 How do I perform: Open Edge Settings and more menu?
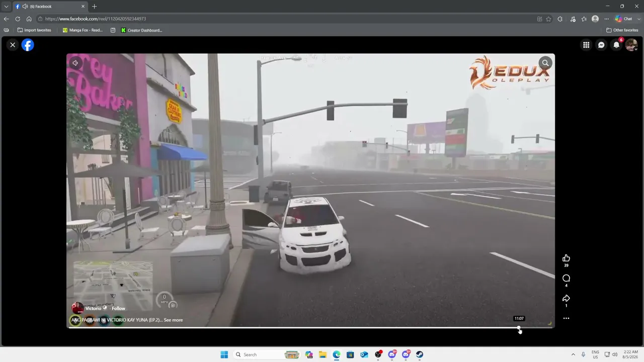(x=606, y=19)
